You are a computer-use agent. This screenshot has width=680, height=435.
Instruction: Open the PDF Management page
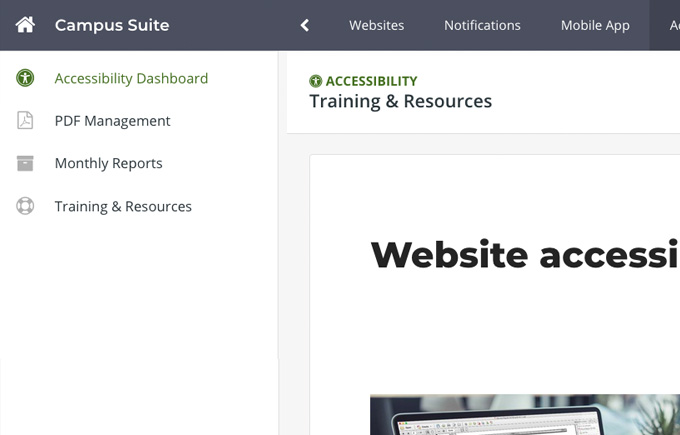[112, 121]
